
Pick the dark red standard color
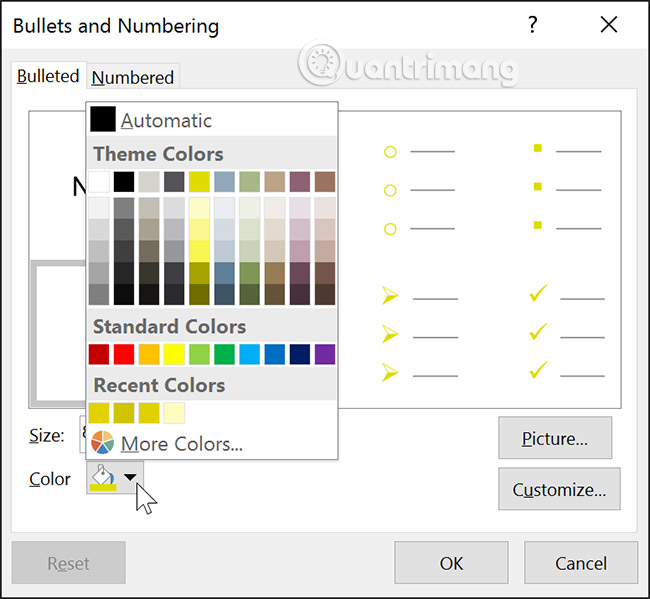[x=99, y=354]
